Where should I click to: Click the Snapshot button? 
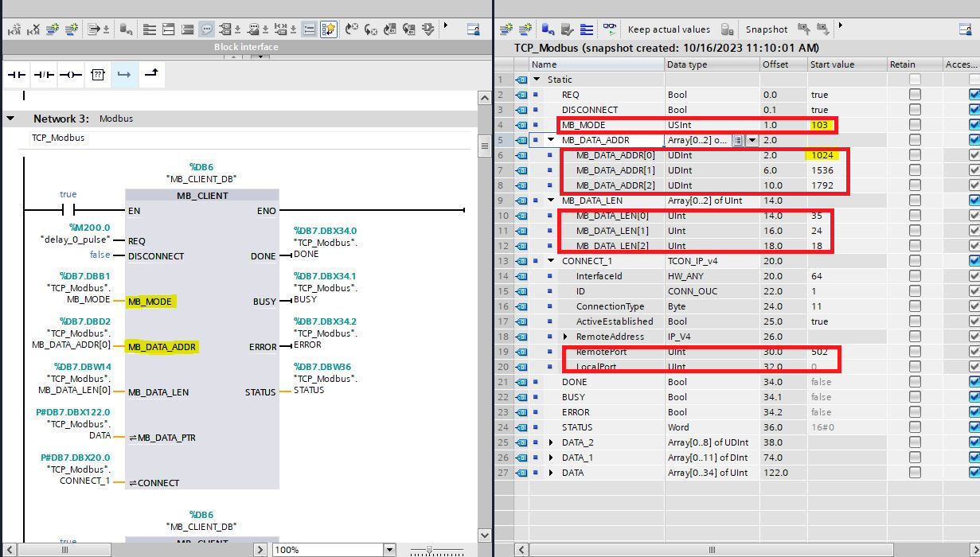766,29
